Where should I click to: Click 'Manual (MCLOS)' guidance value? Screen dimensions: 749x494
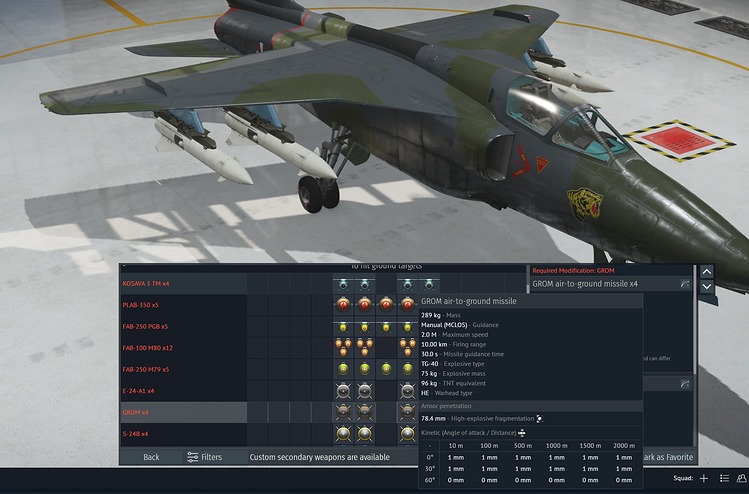(x=444, y=325)
